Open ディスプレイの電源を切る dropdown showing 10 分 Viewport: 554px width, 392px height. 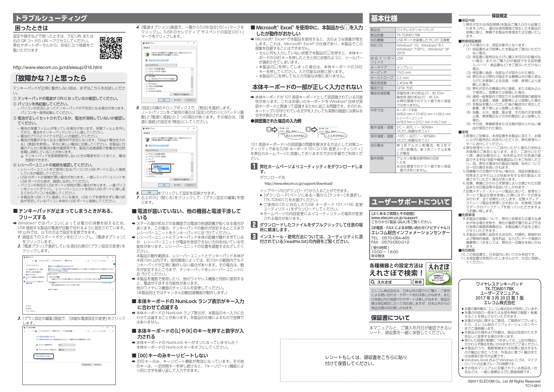pyautogui.click(x=67, y=345)
